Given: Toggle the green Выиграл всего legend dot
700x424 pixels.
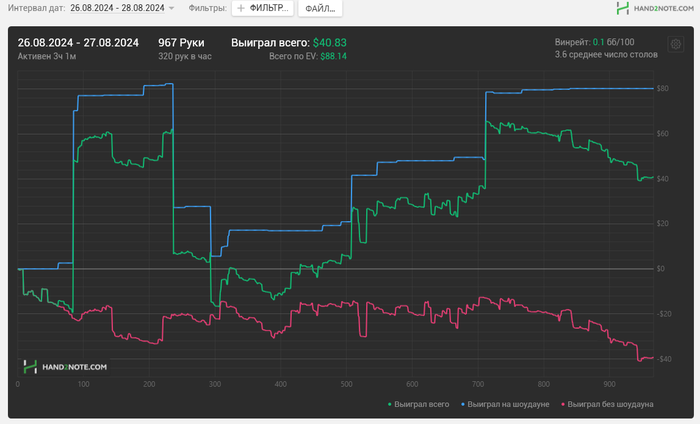Looking at the screenshot, I should point(390,404).
